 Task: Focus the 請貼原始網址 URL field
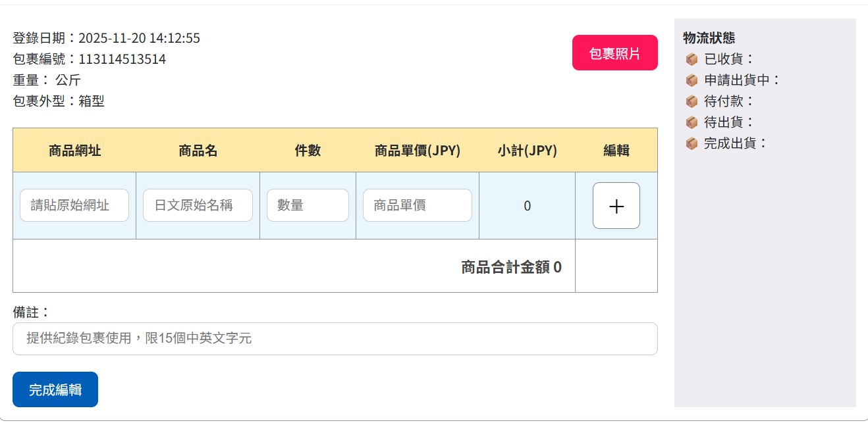coord(74,205)
